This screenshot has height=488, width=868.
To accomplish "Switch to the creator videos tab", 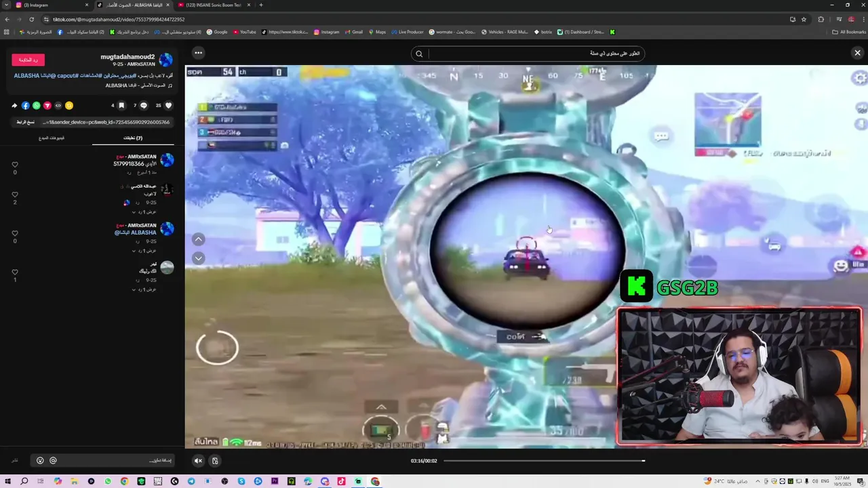I will [52, 138].
